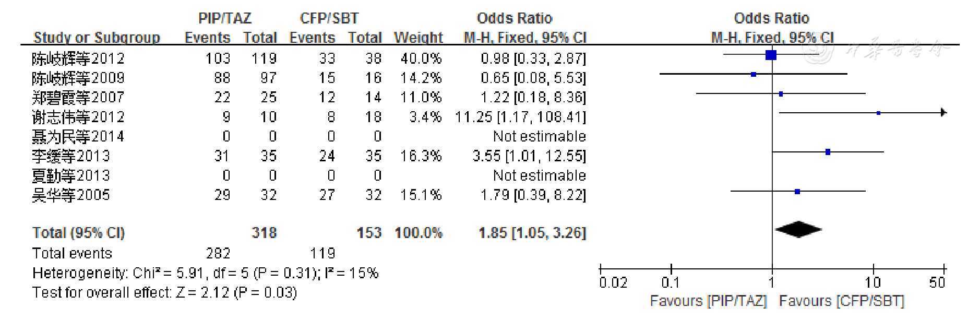This screenshot has width=980, height=319.
Task: Click the small blue marker for 谢志伟等2012
Action: click(x=879, y=113)
